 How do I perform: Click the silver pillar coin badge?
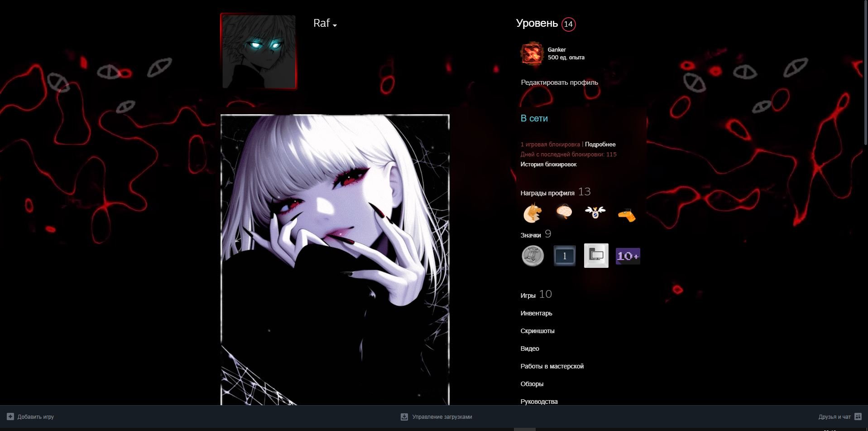(533, 256)
